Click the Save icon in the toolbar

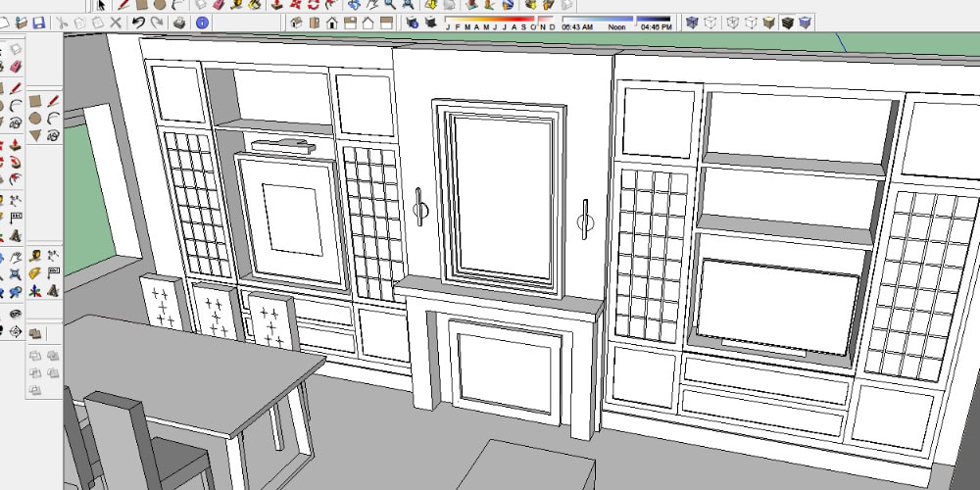(38, 22)
